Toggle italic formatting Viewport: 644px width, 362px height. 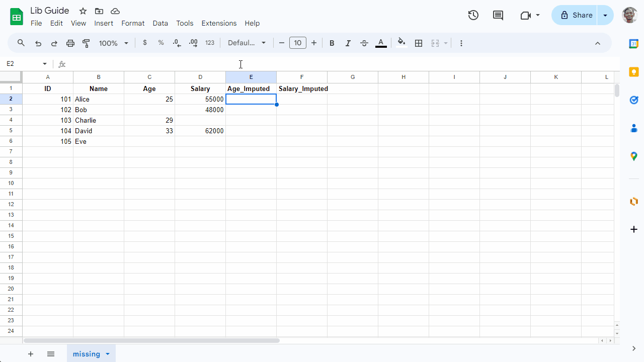348,43
